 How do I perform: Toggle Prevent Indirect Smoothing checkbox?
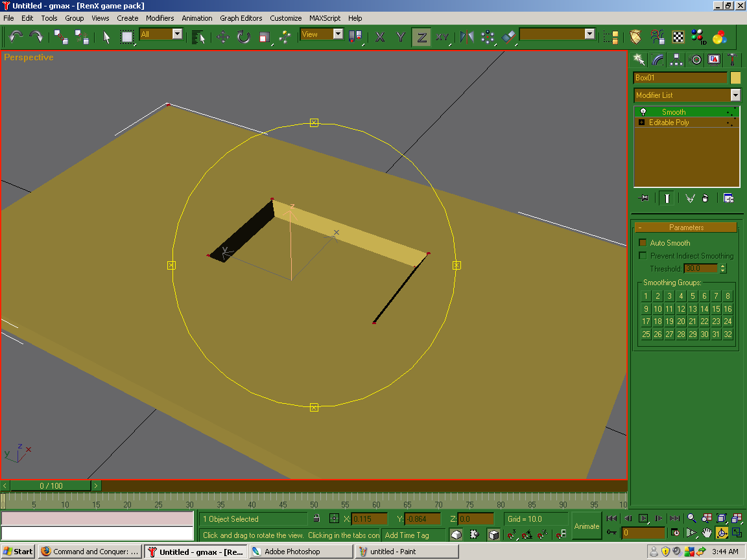tap(643, 255)
